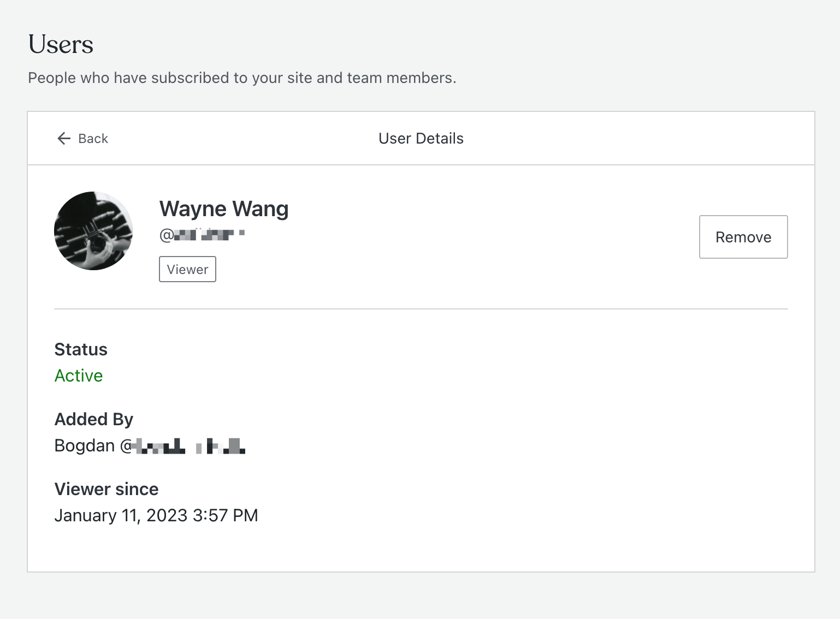Click the Viewer since label

[x=107, y=489]
